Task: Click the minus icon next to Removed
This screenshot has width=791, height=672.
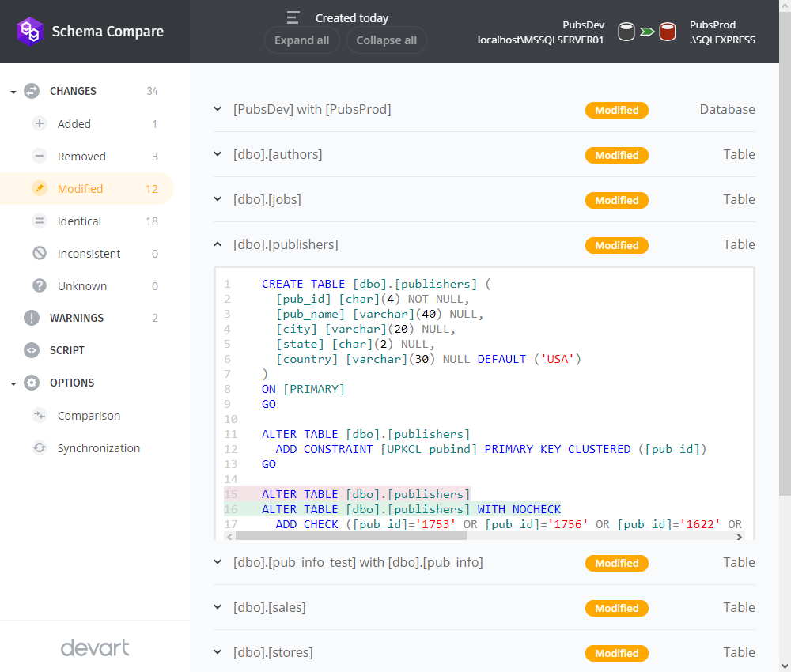Action: point(40,156)
